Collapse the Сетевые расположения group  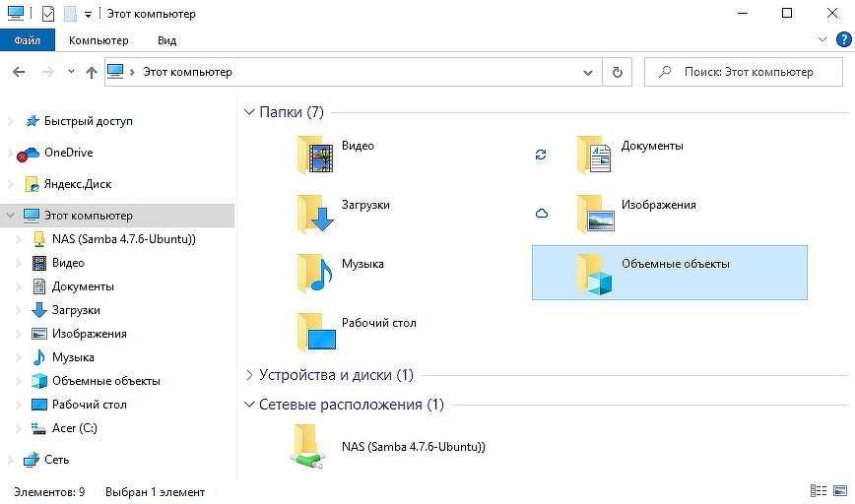248,405
